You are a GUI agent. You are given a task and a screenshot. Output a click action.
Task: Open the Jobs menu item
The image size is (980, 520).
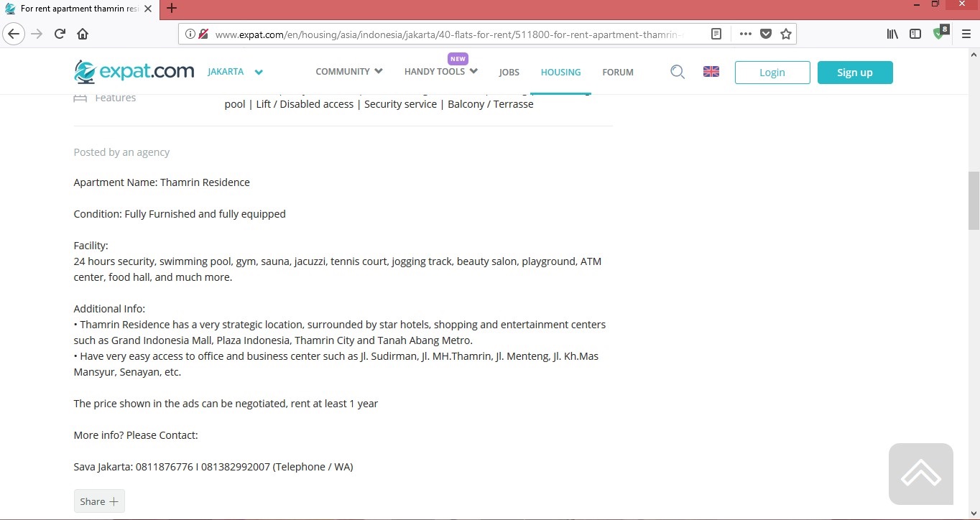509,73
